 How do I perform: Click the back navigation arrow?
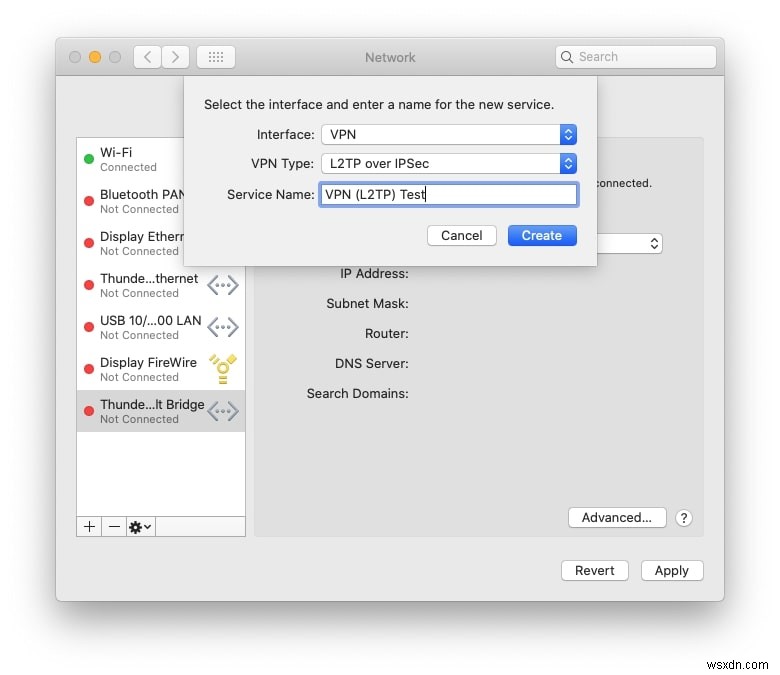[147, 57]
